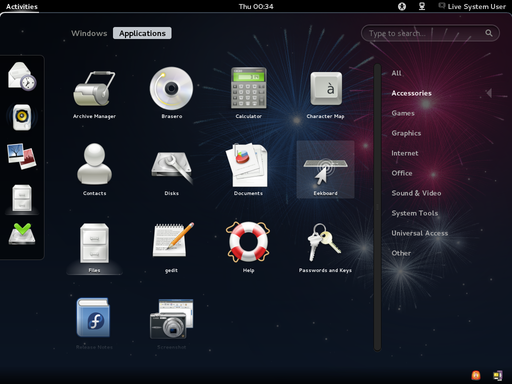Select the Accessories category
Image resolution: width=512 pixels, height=384 pixels.
tap(411, 93)
